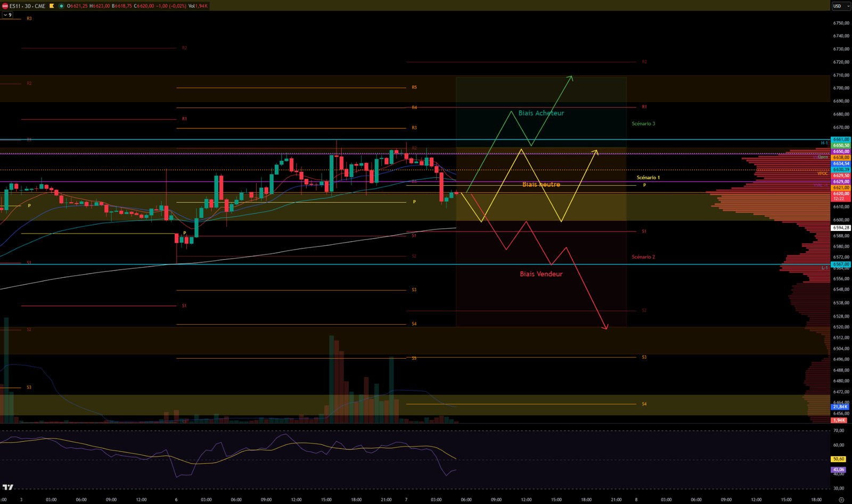Screen dimensions: 852x504
Task: Click the ES1! symbol name in header
Action: pos(16,6)
